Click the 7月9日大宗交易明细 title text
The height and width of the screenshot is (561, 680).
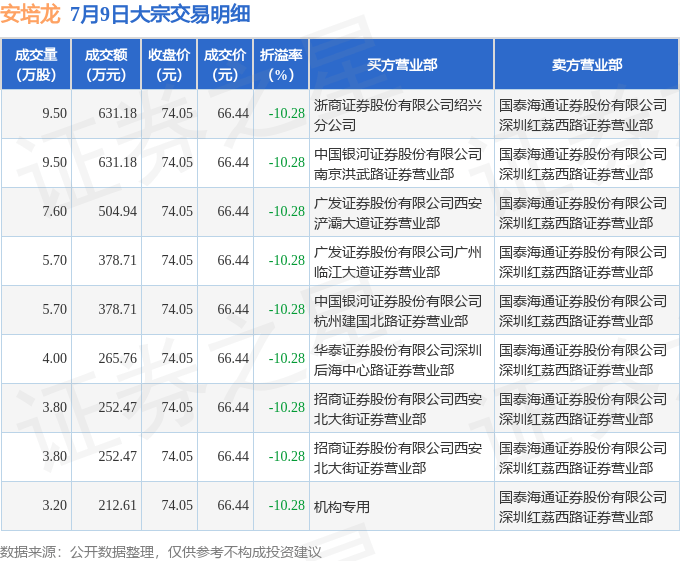click(x=160, y=14)
